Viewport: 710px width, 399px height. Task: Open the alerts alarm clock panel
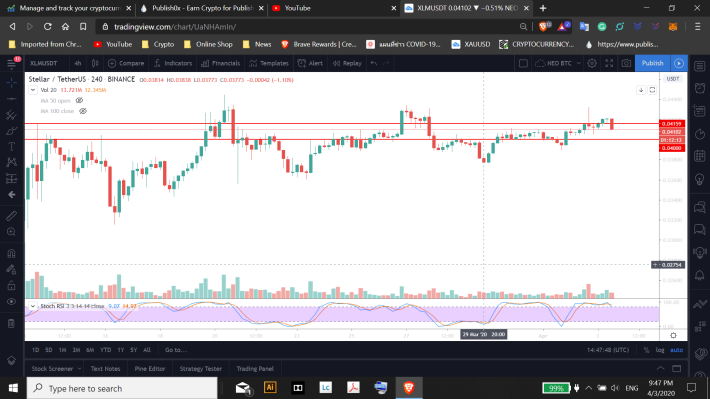(x=700, y=87)
